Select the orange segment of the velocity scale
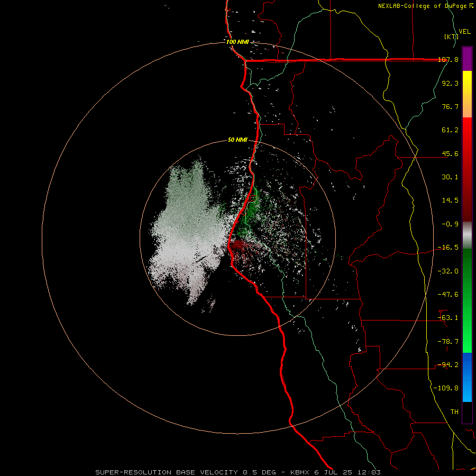The height and width of the screenshot is (476, 476). tap(467, 106)
